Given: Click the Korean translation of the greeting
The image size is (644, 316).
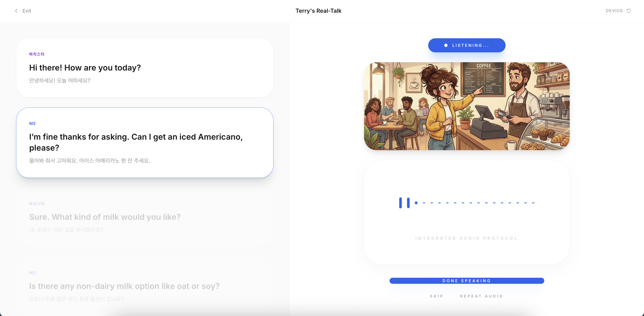Looking at the screenshot, I should point(60,80).
